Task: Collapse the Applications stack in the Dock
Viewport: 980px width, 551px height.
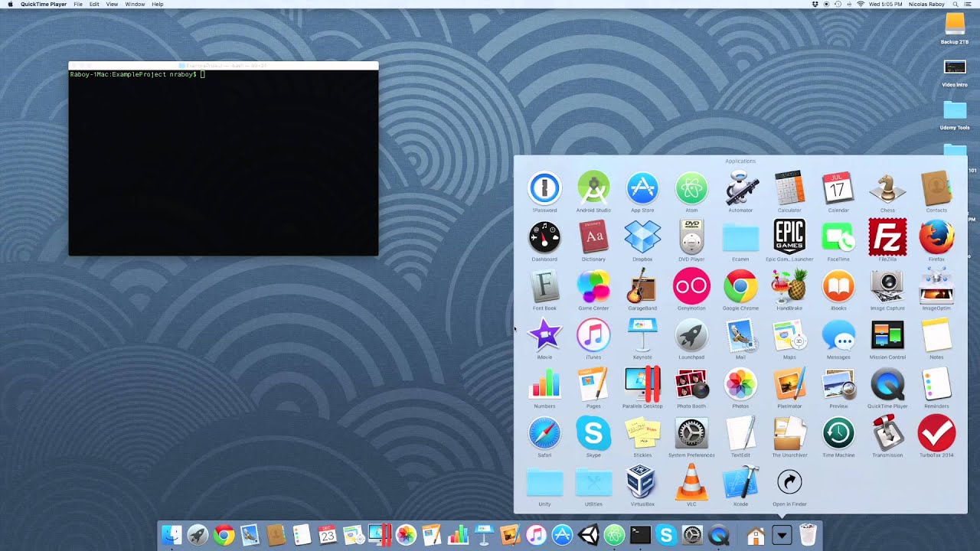Action: [x=782, y=535]
